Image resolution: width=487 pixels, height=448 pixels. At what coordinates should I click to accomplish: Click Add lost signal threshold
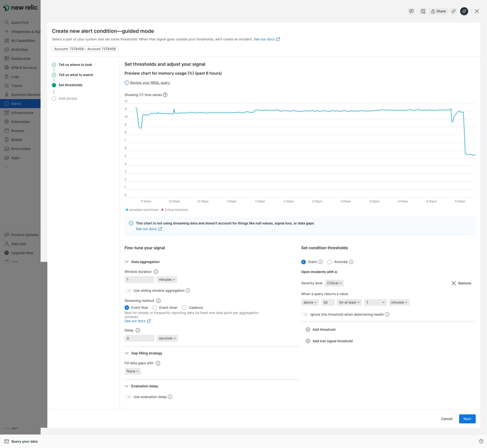pyautogui.click(x=329, y=341)
